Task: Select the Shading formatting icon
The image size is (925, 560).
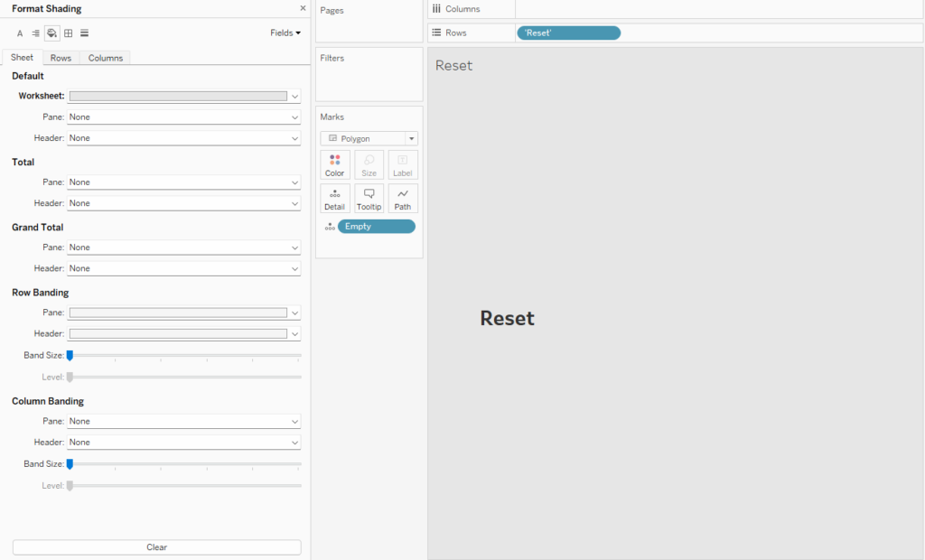Action: tap(51, 33)
